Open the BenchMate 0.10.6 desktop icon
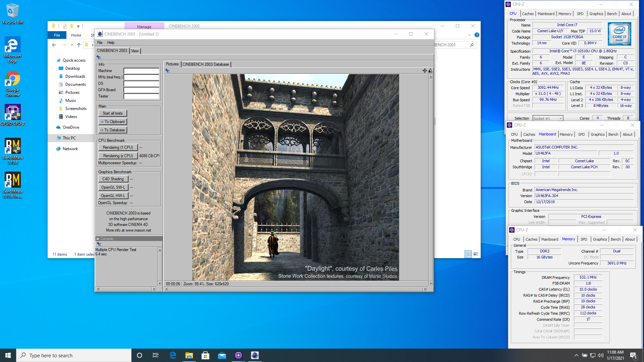Screen dimensions: 644x362 12,151
